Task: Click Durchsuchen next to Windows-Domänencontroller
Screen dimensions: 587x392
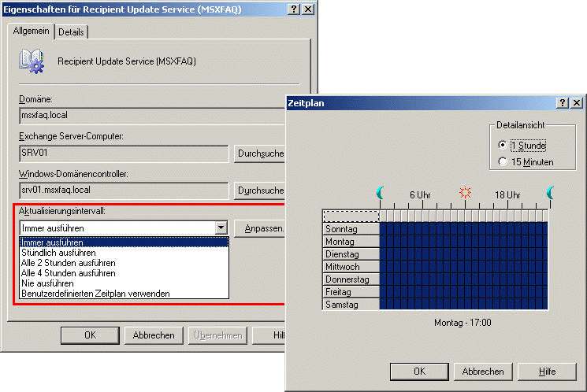Action: tap(259, 190)
